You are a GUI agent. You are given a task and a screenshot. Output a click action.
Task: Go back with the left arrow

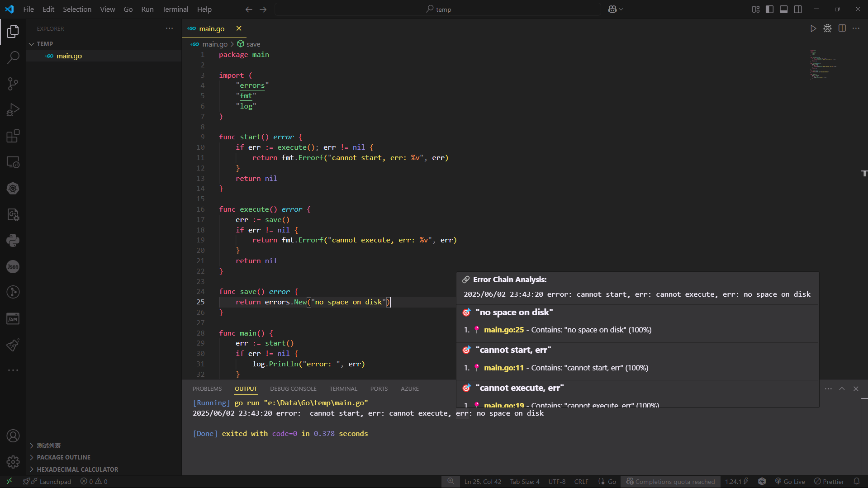[249, 9]
